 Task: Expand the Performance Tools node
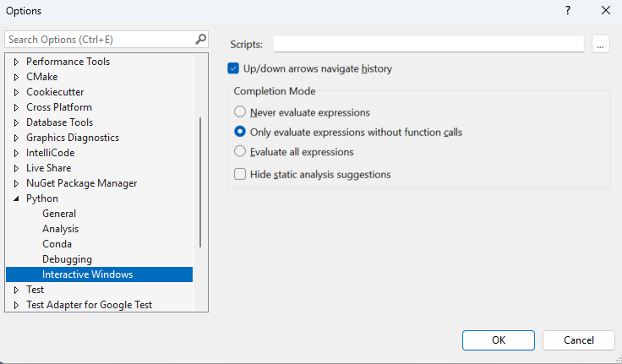tap(16, 62)
